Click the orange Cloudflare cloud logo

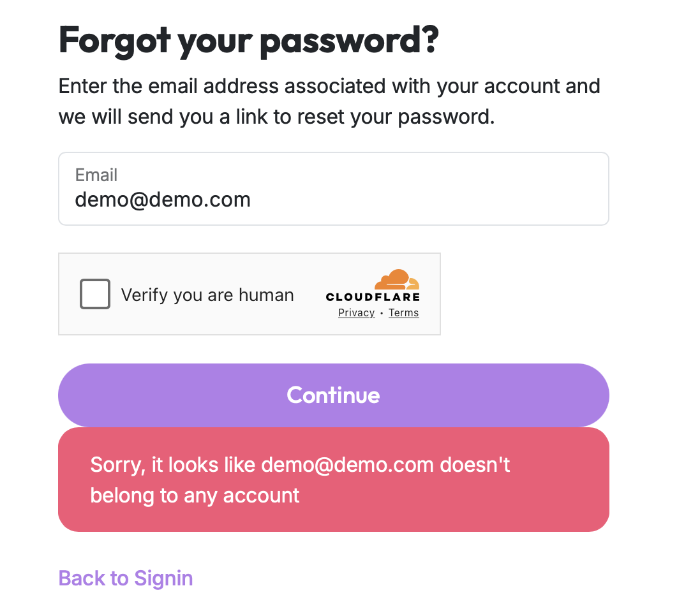tap(397, 279)
